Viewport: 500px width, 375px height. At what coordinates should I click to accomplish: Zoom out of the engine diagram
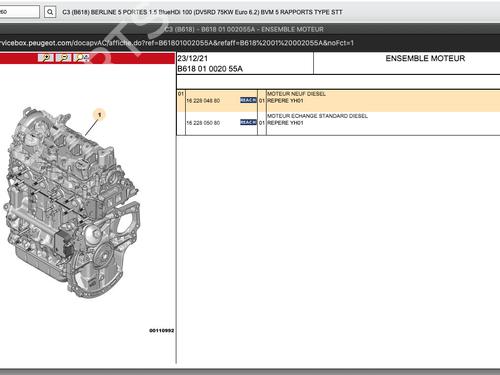coord(64,58)
